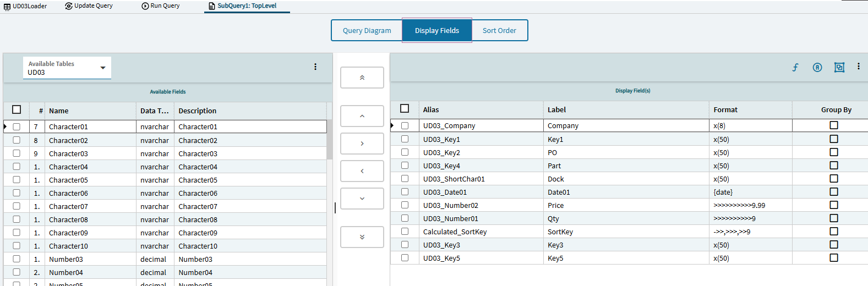The width and height of the screenshot is (868, 286).
Task: Expand the Available Tables dropdown
Action: click(102, 68)
